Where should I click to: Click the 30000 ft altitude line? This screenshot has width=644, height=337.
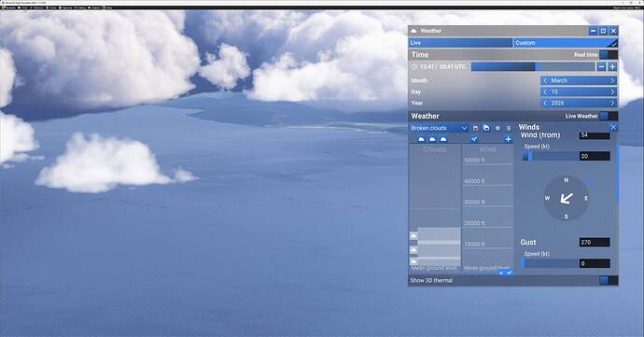coord(488,206)
